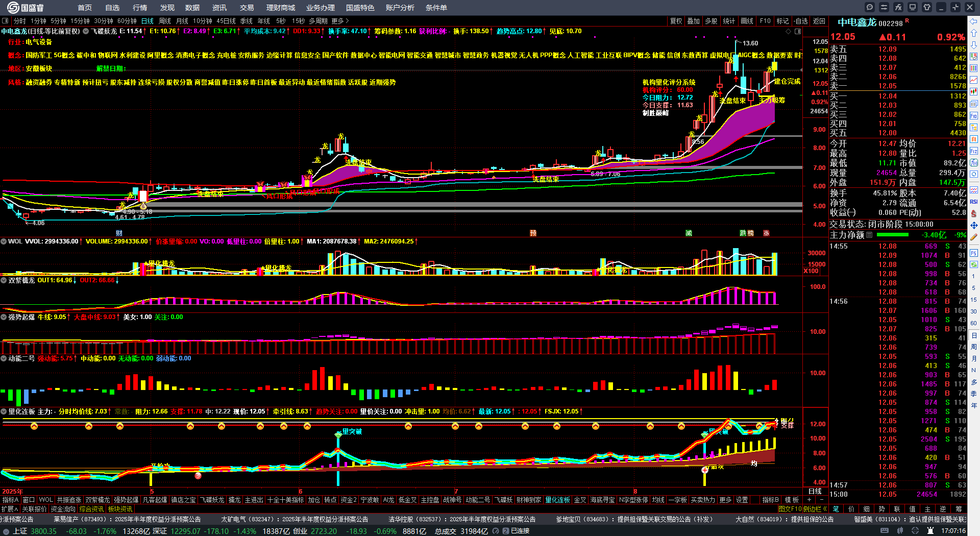Click the minus zoom-out chart button
Image resolution: width=980 pixels, height=536 pixels.
tap(822, 500)
